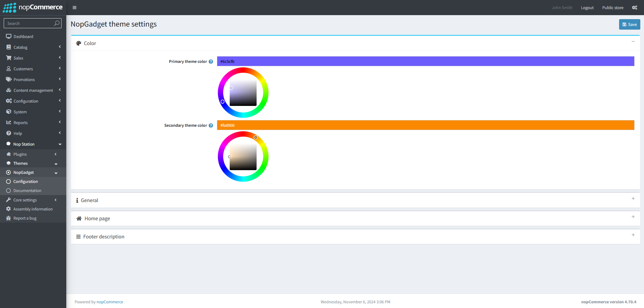This screenshot has width=644, height=308.
Task: Click the search magnifier icon
Action: (57, 23)
